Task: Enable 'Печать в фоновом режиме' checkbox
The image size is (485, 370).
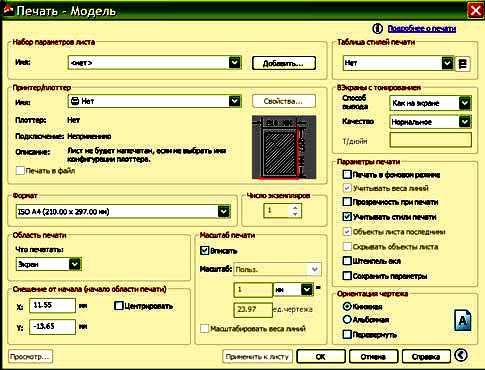Action: (x=347, y=174)
